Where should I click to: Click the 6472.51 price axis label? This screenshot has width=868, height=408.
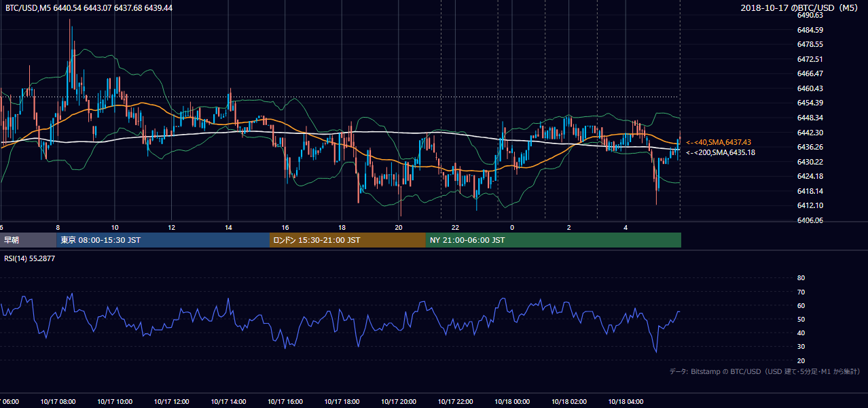tap(810, 59)
